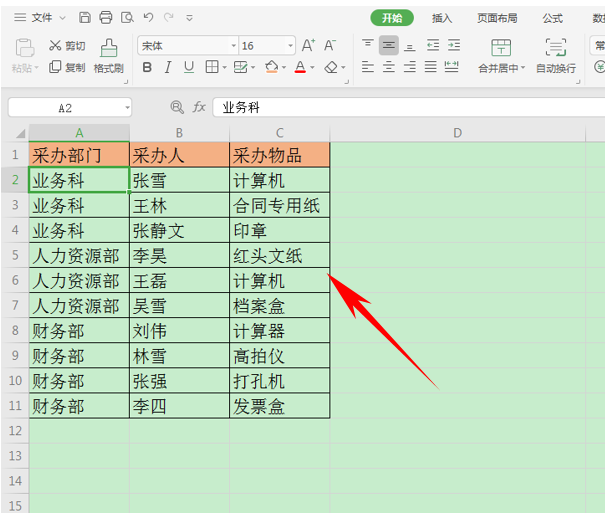Image resolution: width=605 pixels, height=515 pixels.
Task: Select column A header
Action: tap(79, 133)
